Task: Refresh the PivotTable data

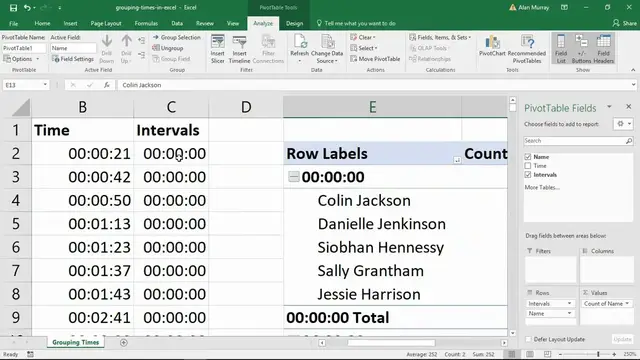Action: (x=299, y=49)
